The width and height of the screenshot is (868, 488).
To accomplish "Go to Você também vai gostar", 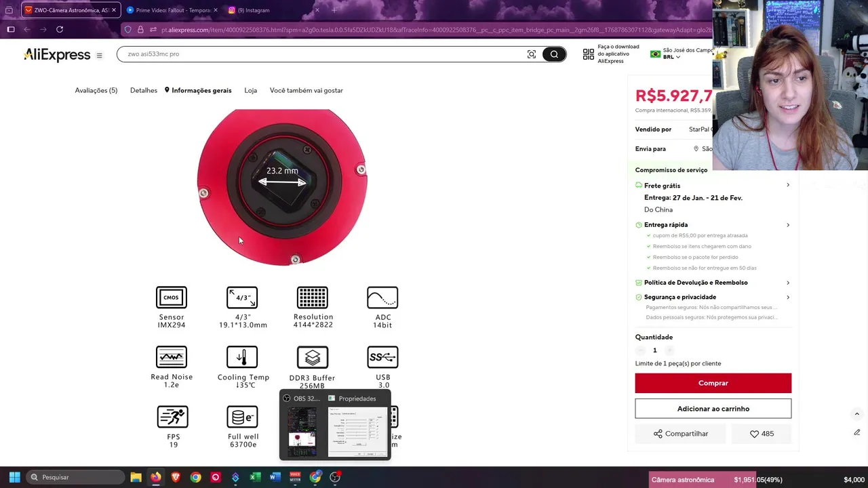I will pyautogui.click(x=307, y=90).
